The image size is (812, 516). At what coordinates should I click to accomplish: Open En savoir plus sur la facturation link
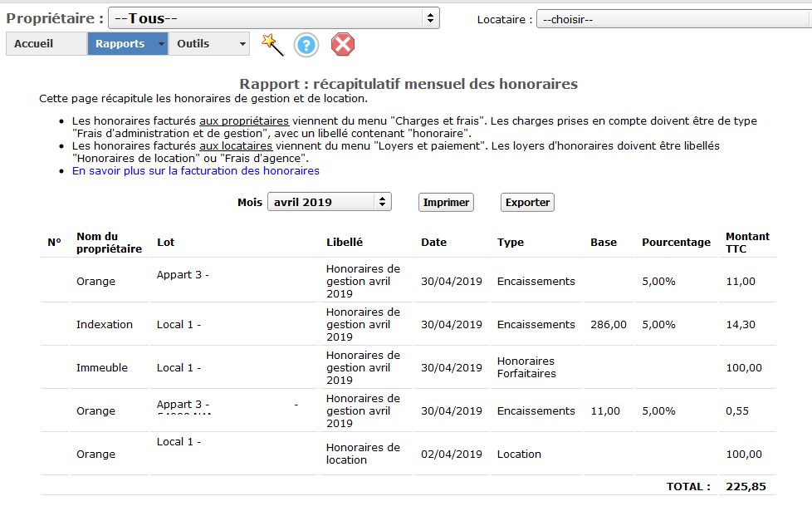(196, 170)
